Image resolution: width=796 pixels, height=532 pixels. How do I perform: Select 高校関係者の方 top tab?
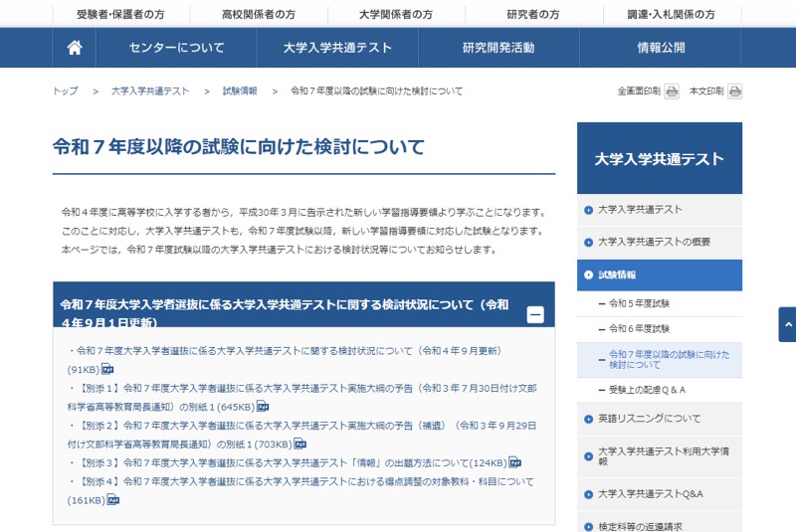point(259,14)
